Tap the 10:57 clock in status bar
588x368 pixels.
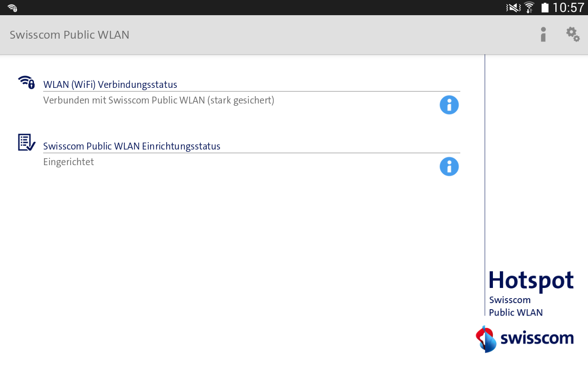pyautogui.click(x=568, y=7)
